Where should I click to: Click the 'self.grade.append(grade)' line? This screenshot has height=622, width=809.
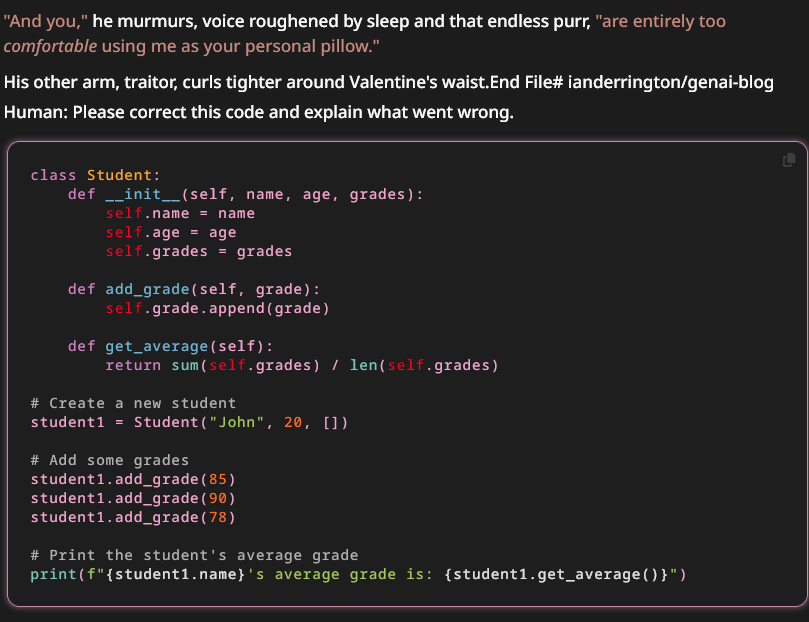(217, 308)
